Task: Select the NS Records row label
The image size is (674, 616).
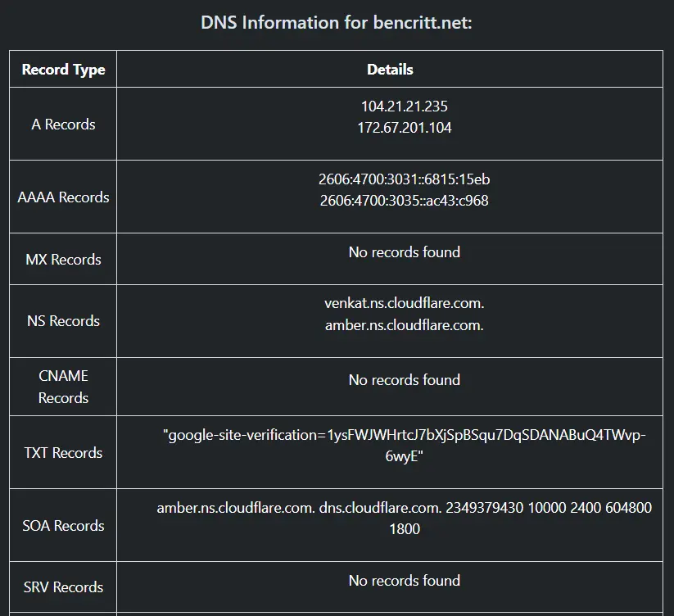Action: [63, 321]
